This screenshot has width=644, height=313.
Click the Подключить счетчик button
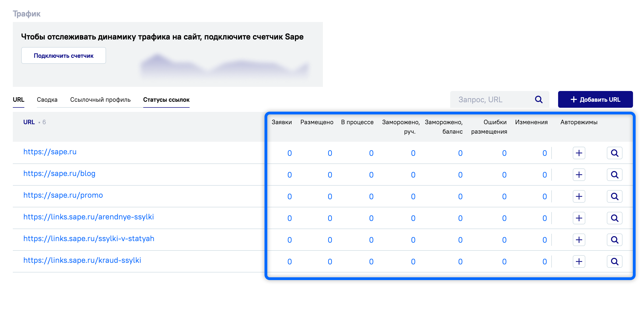click(x=64, y=55)
